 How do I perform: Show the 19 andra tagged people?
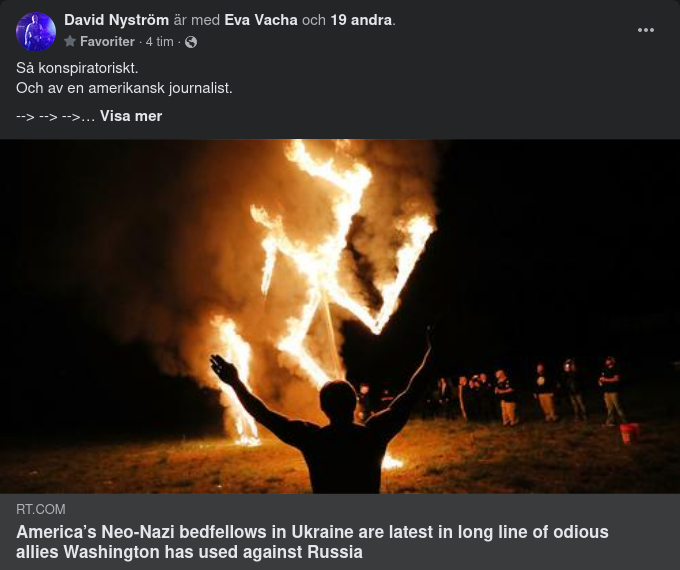(x=361, y=20)
